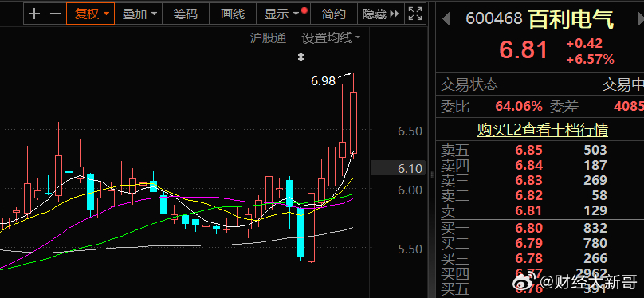This screenshot has width=644, height=298.
Task: Click the 5.50 axis label
Action: [x=410, y=249]
